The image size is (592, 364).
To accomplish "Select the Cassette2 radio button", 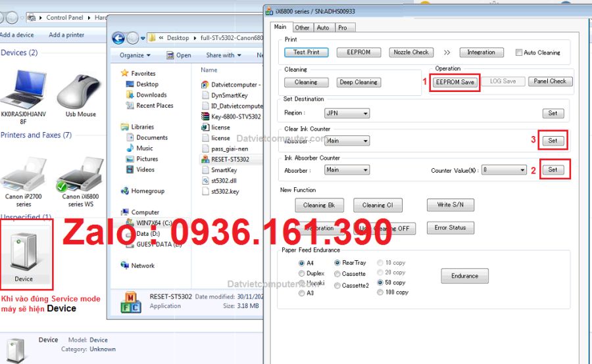I will point(337,286).
